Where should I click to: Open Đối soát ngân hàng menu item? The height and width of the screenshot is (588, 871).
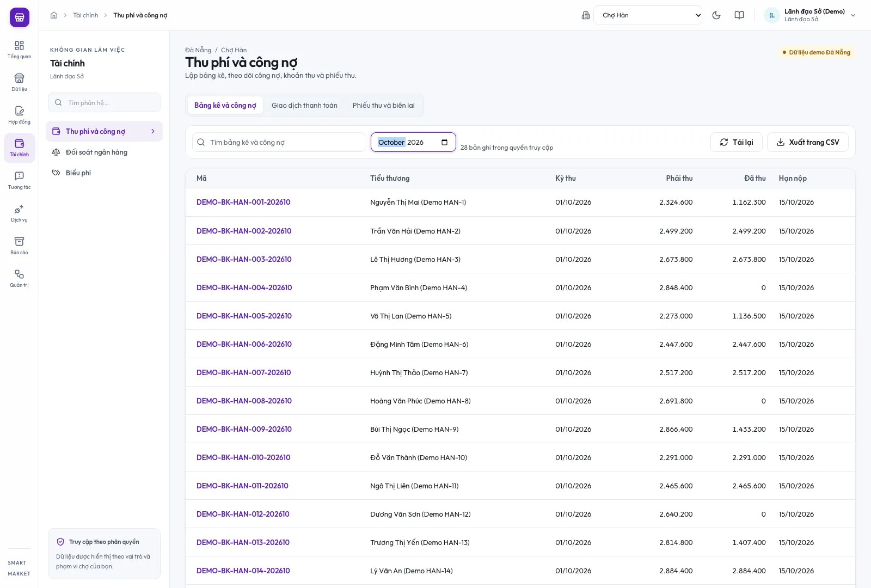pyautogui.click(x=105, y=152)
